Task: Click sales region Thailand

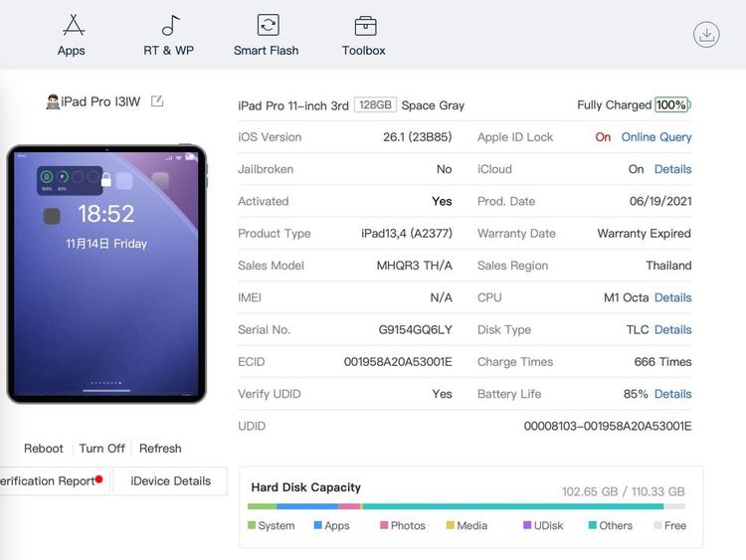Action: click(668, 266)
